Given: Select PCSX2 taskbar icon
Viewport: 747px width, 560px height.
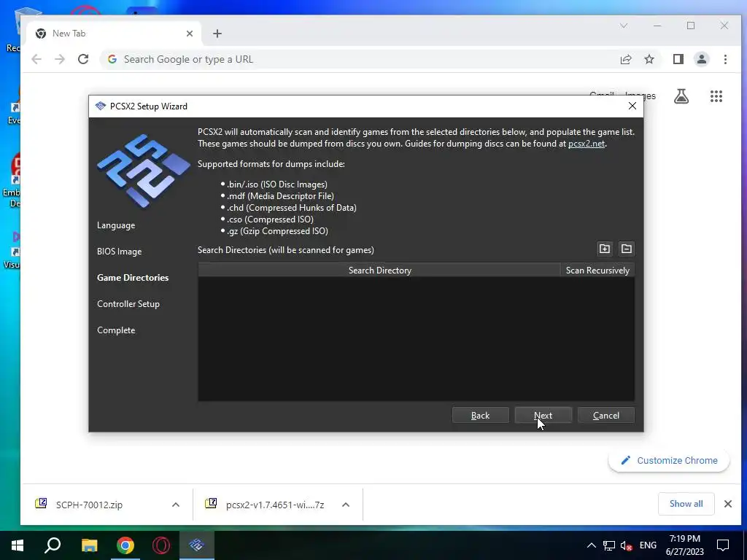Looking at the screenshot, I should pos(197,545).
